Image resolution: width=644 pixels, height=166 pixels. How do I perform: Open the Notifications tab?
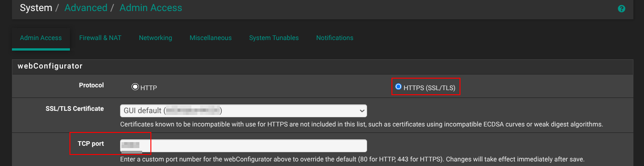[x=335, y=38]
